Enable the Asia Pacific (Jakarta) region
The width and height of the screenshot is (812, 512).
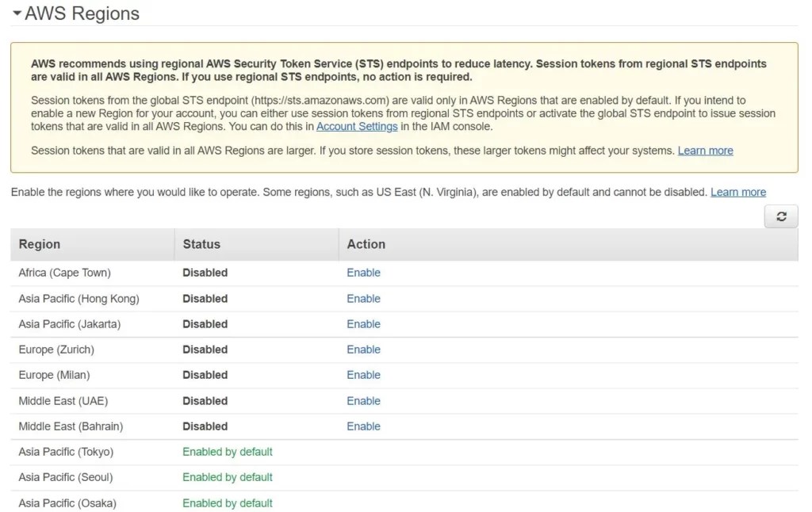pos(363,323)
